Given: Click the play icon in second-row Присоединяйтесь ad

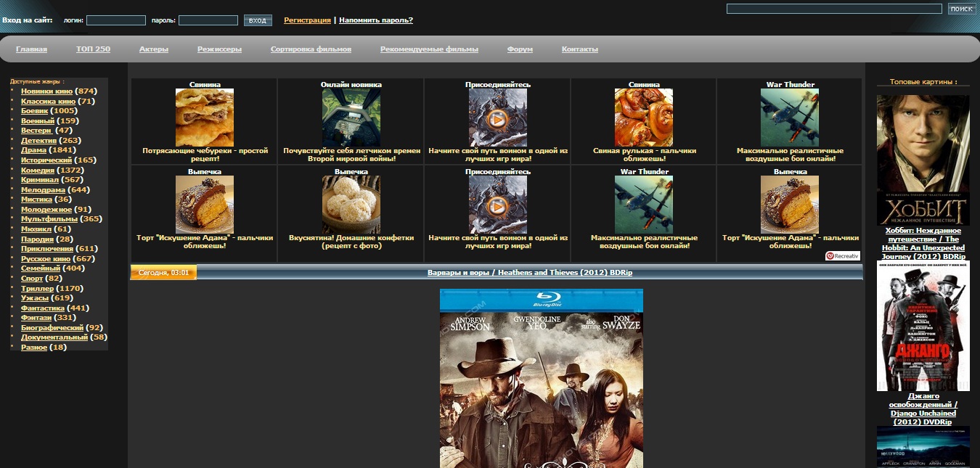Looking at the screenshot, I should click(x=497, y=207).
